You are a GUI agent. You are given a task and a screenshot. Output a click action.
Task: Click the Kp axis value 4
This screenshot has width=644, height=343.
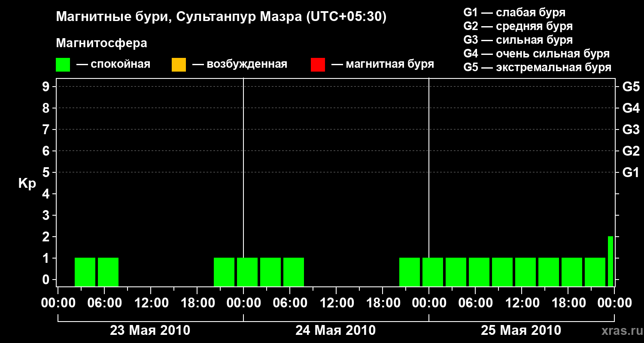click(x=47, y=194)
